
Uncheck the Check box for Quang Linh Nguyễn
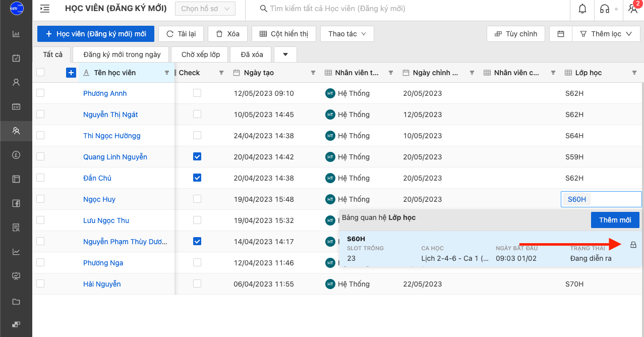(197, 156)
